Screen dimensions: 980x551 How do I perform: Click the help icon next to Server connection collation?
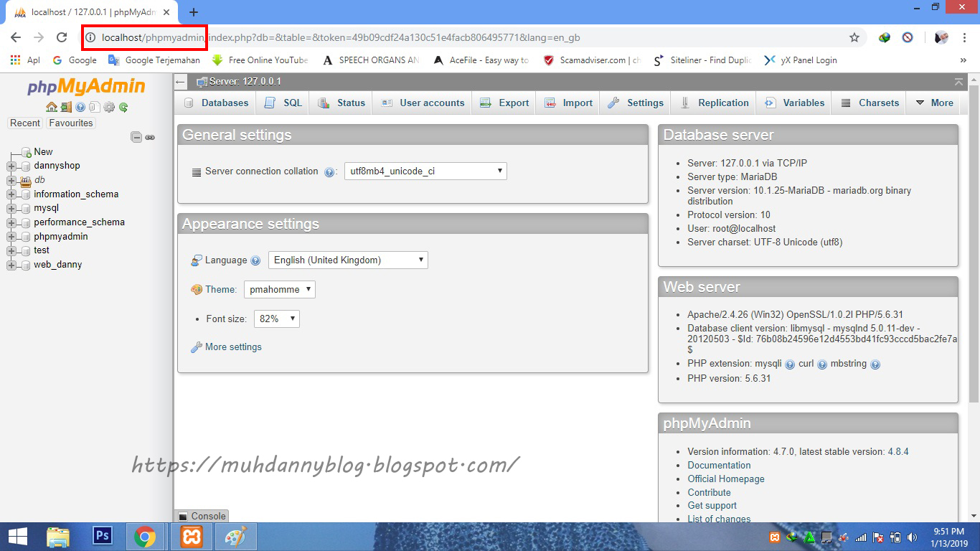[330, 171]
